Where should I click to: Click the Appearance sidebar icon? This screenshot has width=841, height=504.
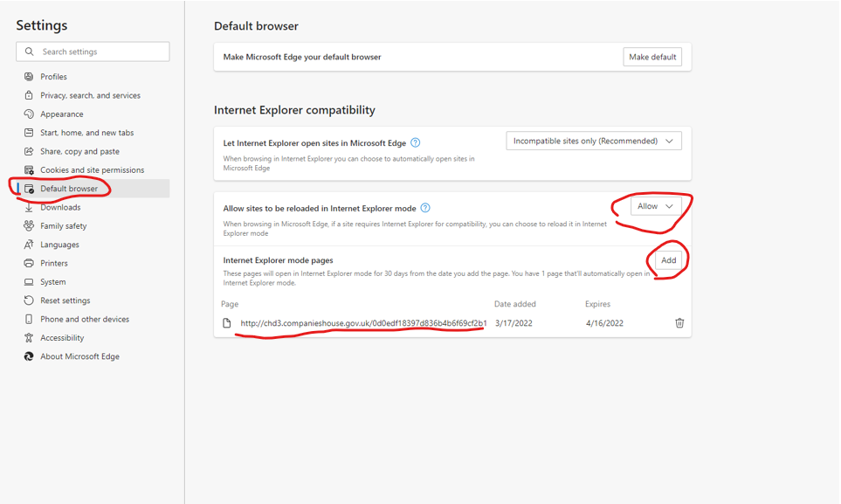click(x=29, y=114)
